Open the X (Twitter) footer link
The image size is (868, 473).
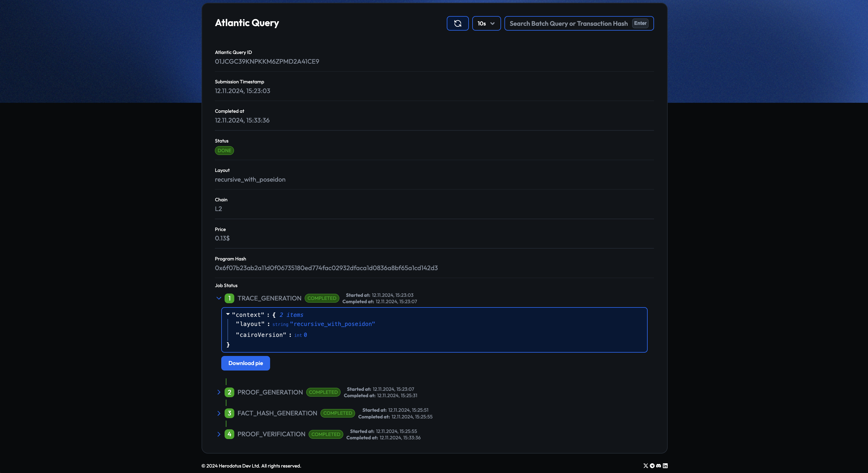point(645,466)
